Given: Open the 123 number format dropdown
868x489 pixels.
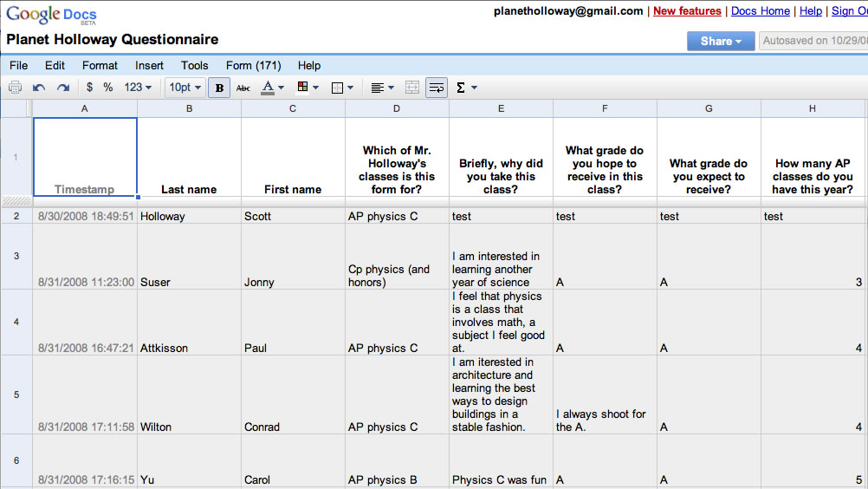Looking at the screenshot, I should [x=137, y=88].
